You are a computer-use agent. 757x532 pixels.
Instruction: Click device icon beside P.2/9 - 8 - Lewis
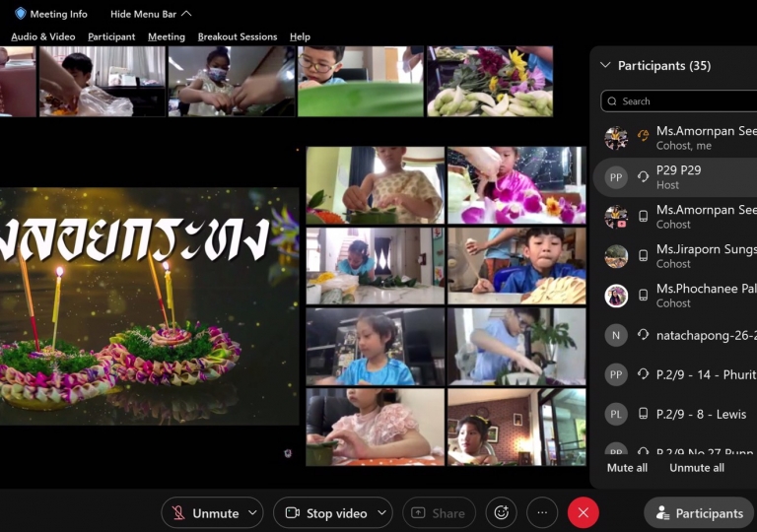click(643, 413)
